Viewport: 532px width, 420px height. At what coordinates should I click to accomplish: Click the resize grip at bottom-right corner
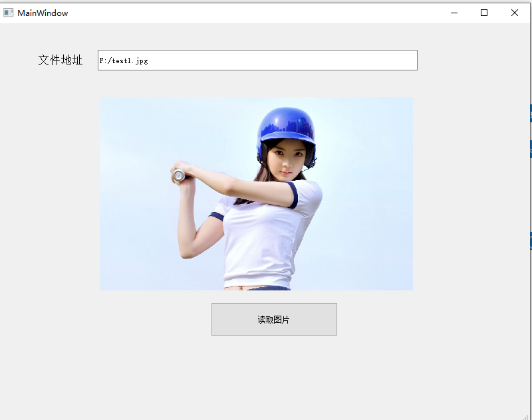[527, 415]
